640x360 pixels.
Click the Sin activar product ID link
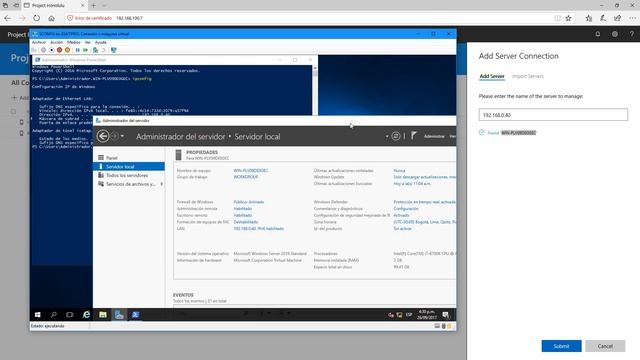(x=402, y=229)
